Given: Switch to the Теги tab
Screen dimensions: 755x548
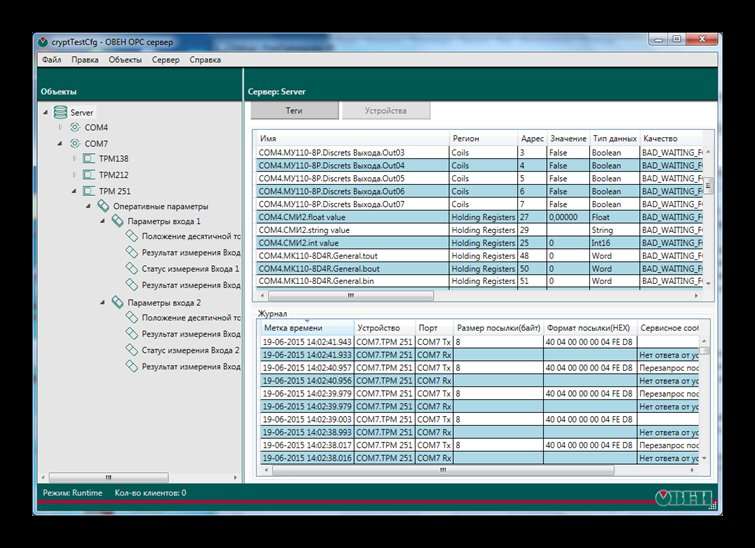Looking at the screenshot, I should click(294, 110).
